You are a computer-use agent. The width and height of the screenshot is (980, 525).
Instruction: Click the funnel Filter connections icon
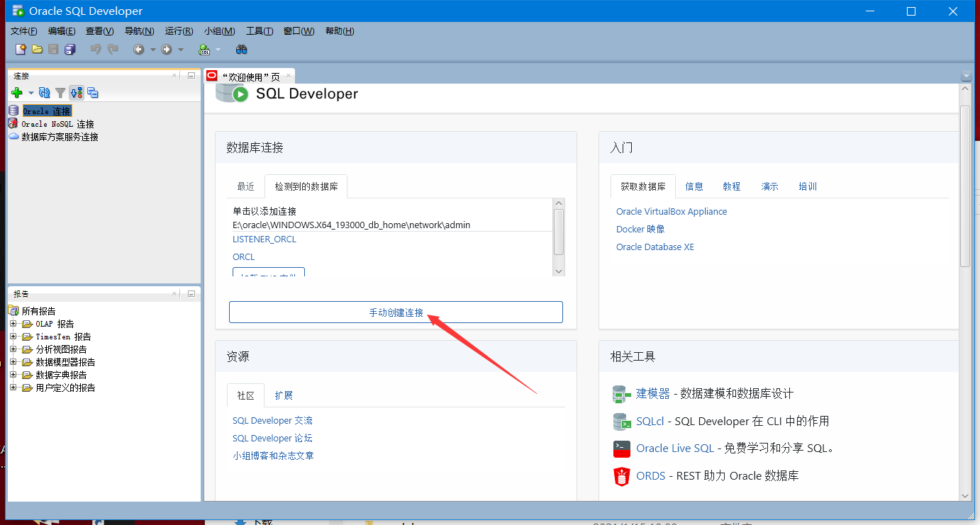click(60, 93)
